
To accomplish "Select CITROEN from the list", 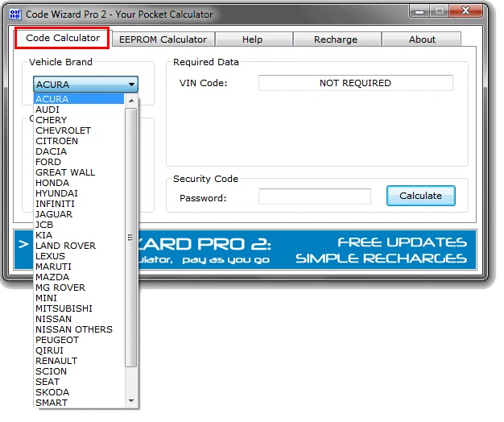I will pyautogui.click(x=79, y=141).
